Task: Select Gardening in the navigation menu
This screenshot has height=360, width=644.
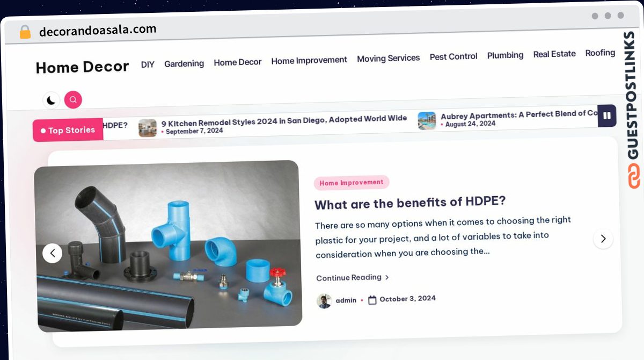Action: pyautogui.click(x=184, y=63)
